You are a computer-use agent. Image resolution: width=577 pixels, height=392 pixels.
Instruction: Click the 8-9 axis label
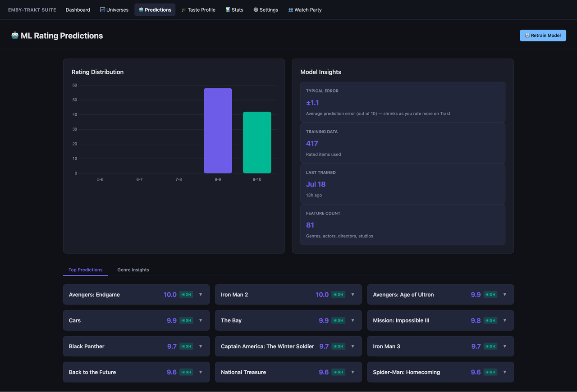pos(218,179)
